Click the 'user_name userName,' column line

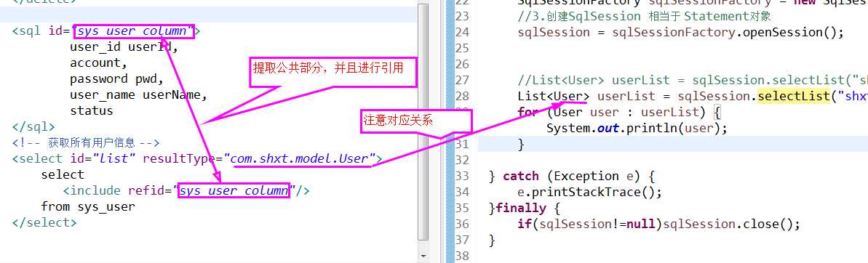click(x=138, y=95)
